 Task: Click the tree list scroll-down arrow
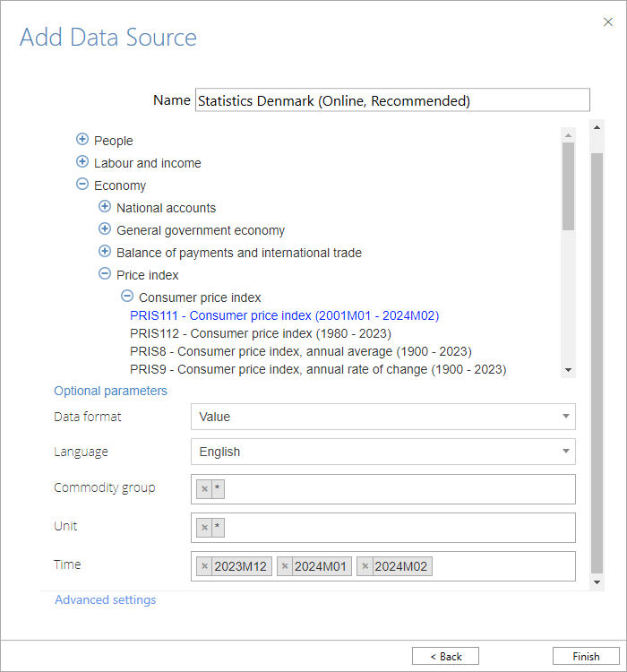point(568,370)
